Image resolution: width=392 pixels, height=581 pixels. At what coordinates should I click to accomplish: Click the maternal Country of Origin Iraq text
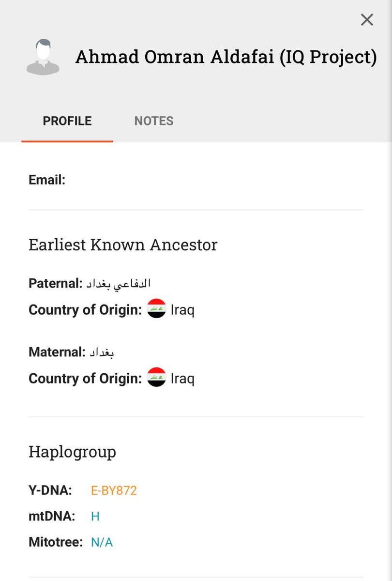182,378
